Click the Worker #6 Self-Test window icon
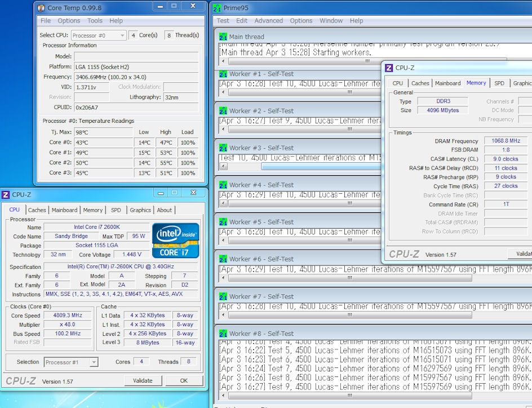 (223, 259)
